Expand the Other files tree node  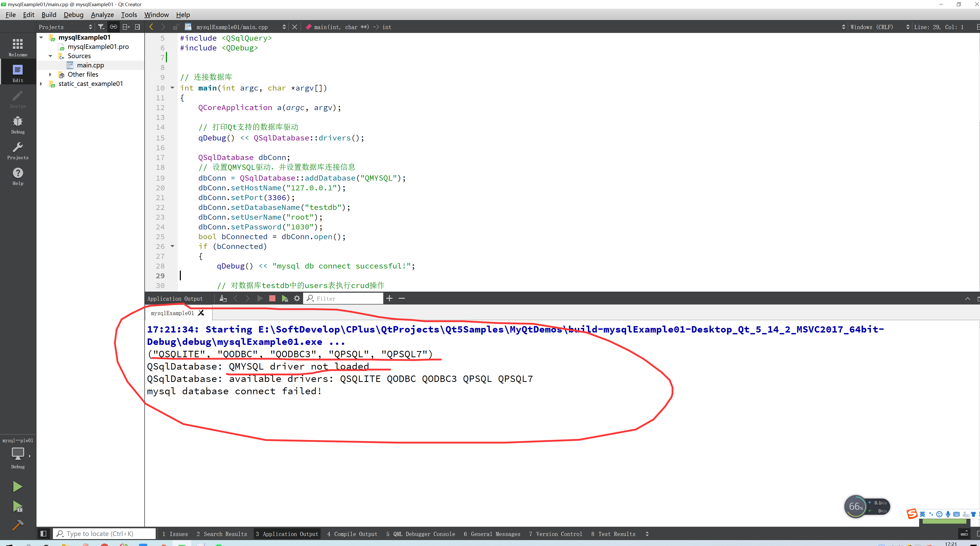point(50,75)
